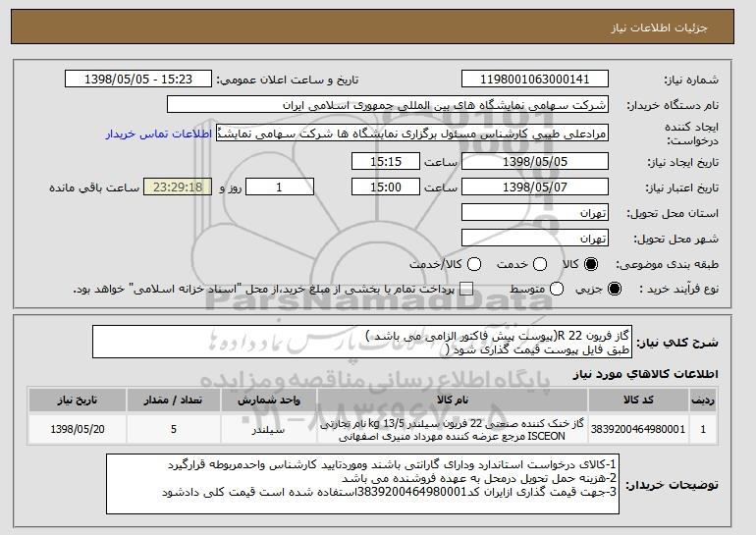Click the quantity cell showing 5

[174, 429]
